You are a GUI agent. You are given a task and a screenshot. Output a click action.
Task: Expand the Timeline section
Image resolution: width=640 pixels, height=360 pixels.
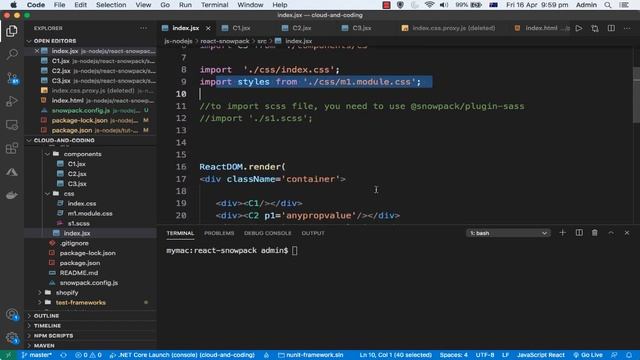click(47, 326)
